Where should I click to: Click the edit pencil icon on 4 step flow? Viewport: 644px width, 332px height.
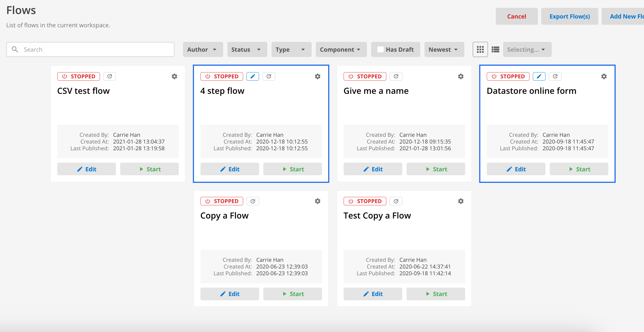[253, 76]
